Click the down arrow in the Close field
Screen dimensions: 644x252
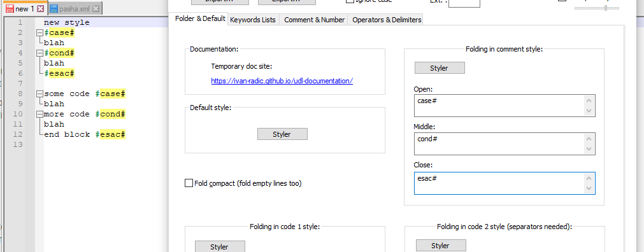click(x=589, y=188)
